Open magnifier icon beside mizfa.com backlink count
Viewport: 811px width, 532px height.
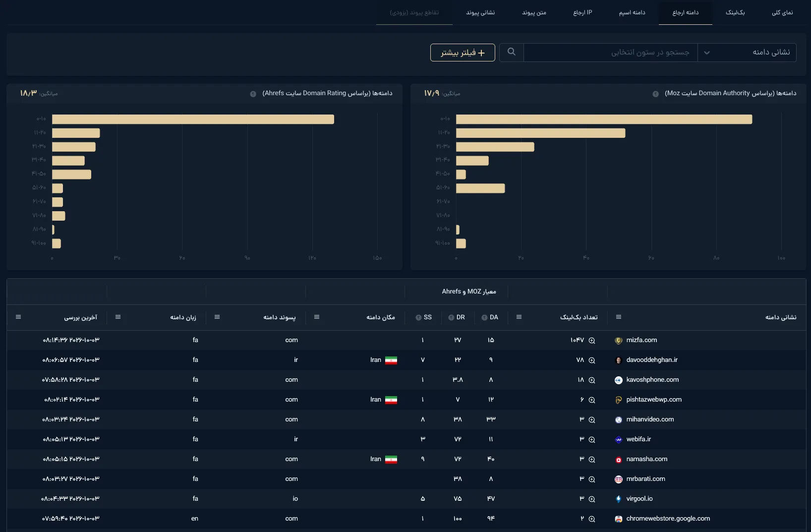(591, 341)
